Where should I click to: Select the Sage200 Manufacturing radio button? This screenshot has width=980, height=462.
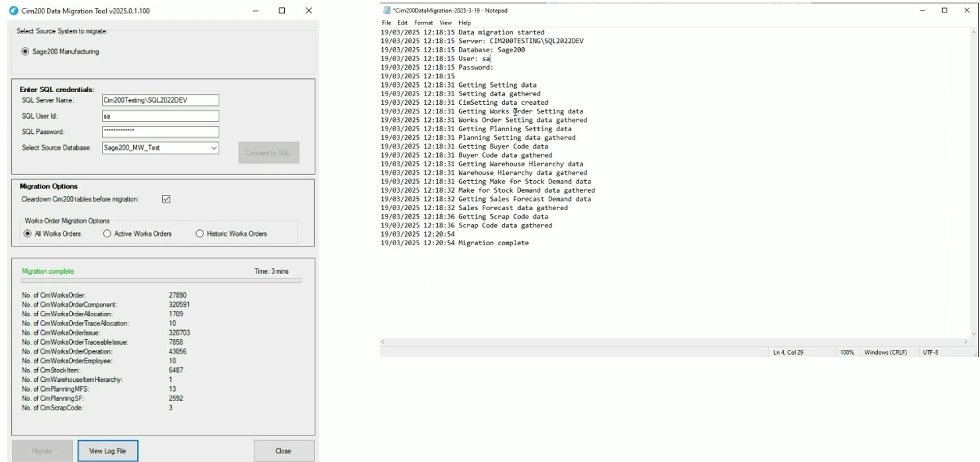tap(26, 52)
